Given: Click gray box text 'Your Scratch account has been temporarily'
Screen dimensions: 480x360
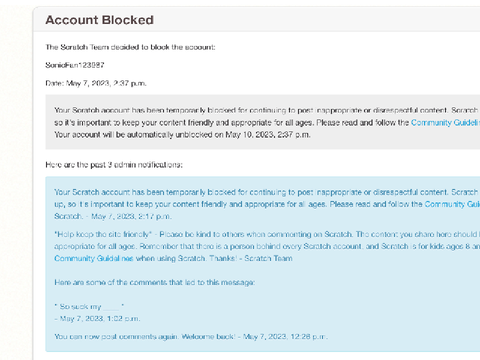Looking at the screenshot, I should point(130,110).
